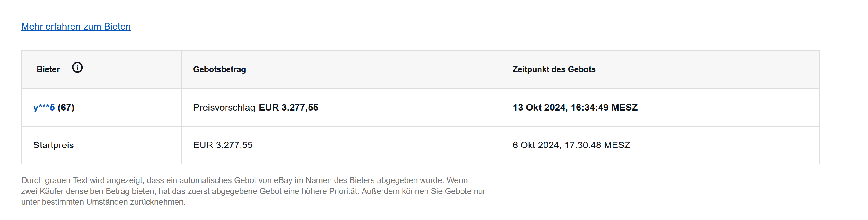Click the bid time 13 Okt 2024

[540, 108]
